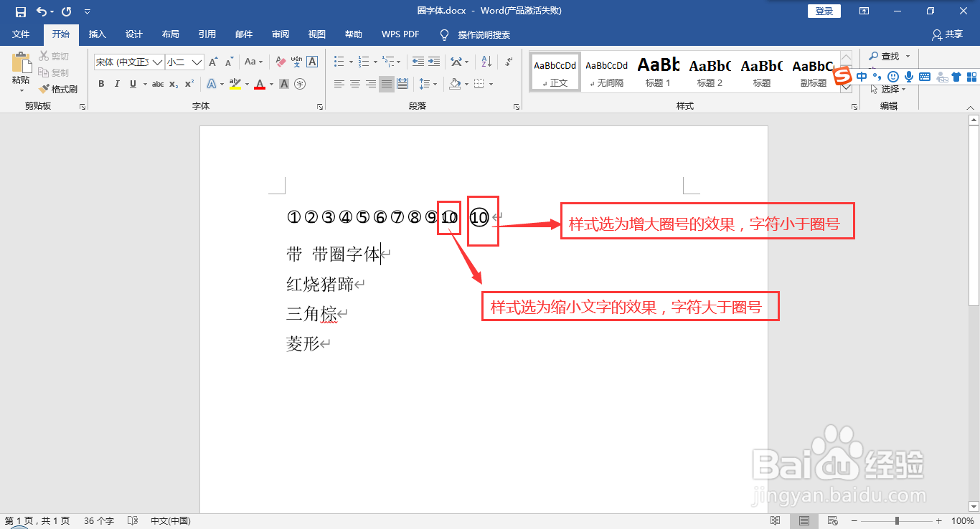Switch to the References (引用) tab

[207, 34]
